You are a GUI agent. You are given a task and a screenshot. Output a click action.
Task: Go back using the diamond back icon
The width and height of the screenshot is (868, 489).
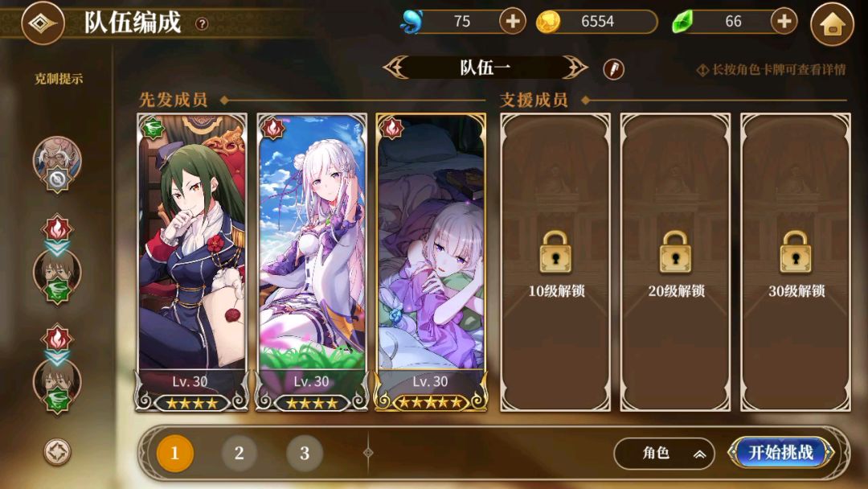[43, 23]
